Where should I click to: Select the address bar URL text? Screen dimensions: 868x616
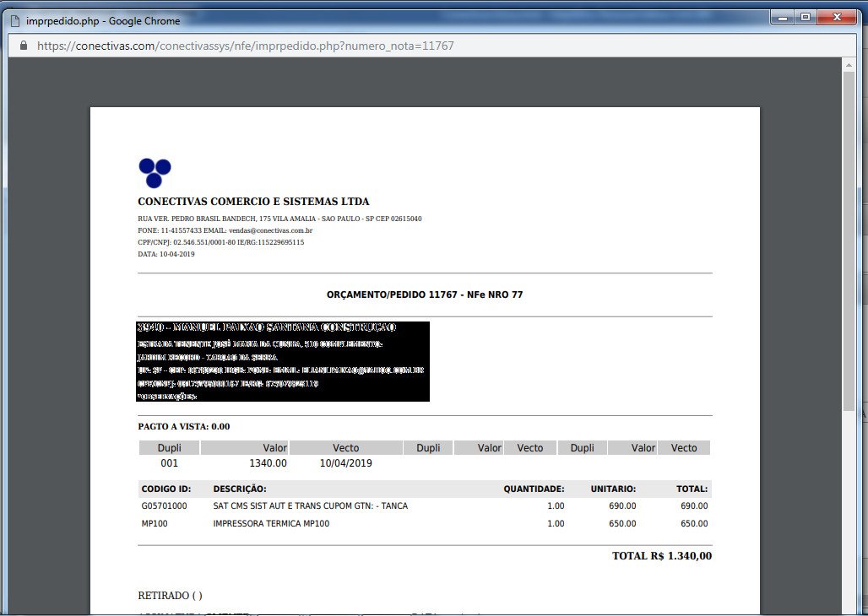[246, 46]
